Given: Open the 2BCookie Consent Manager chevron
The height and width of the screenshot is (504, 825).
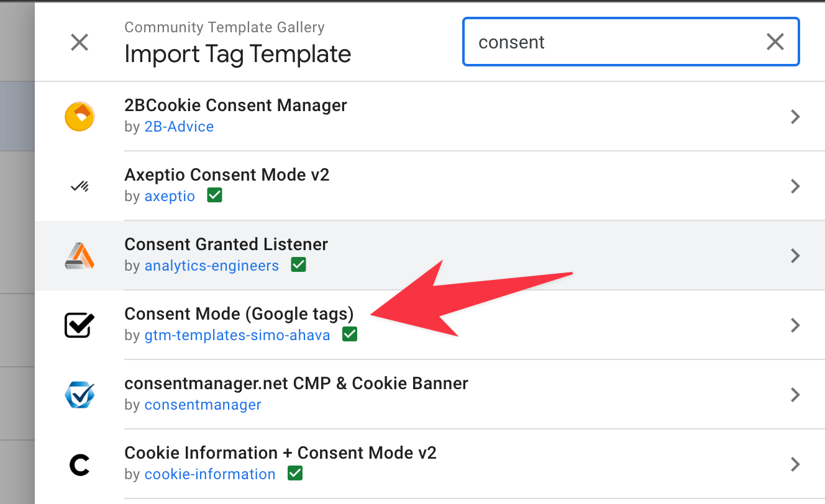Looking at the screenshot, I should coord(795,117).
